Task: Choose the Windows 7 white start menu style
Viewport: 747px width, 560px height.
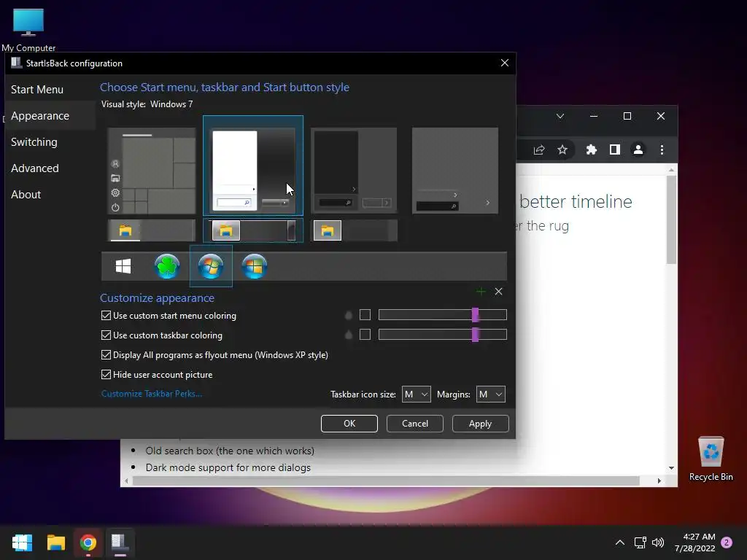Action: tap(253, 166)
